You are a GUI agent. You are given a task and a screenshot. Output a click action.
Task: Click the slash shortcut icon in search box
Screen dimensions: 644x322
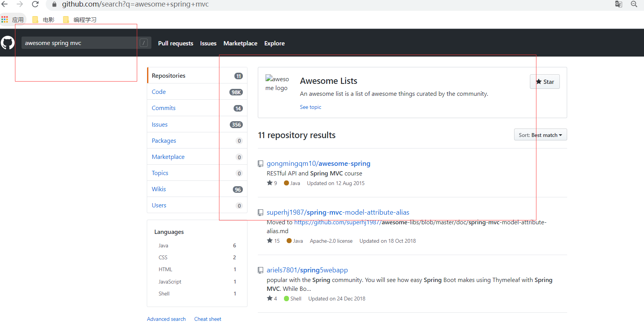(x=144, y=43)
